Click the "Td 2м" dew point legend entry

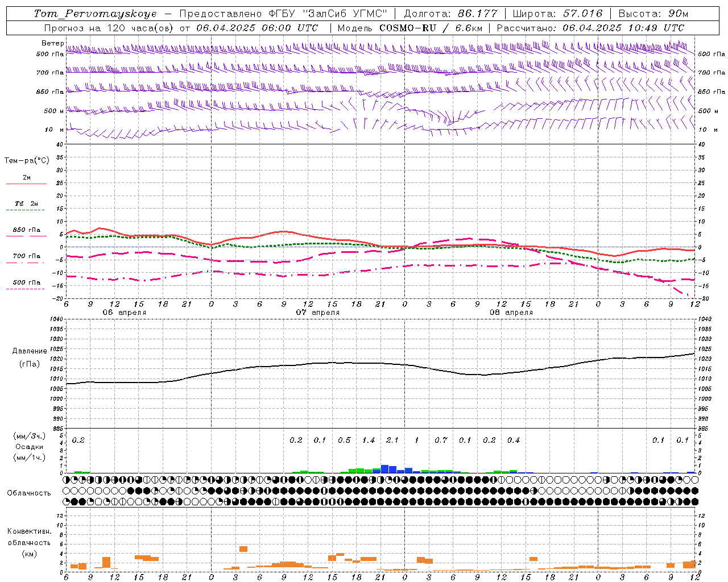pyautogui.click(x=27, y=203)
